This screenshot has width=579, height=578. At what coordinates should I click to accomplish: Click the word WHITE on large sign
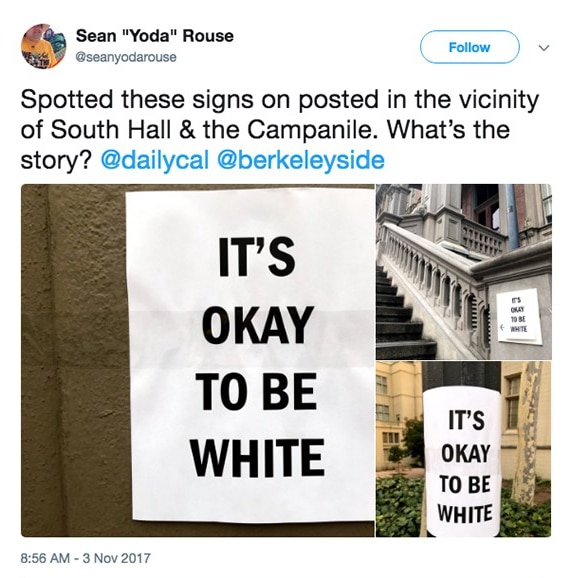click(258, 458)
